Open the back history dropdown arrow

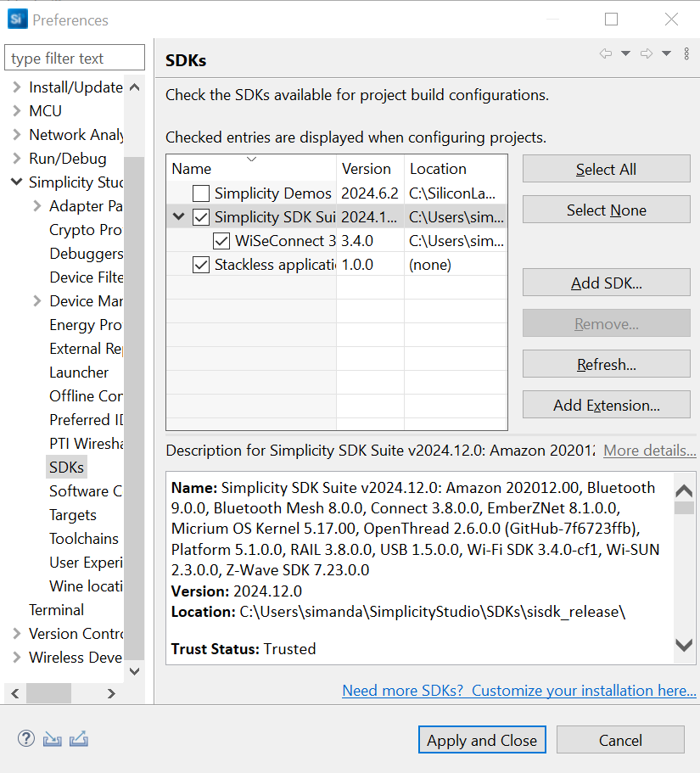coord(626,53)
